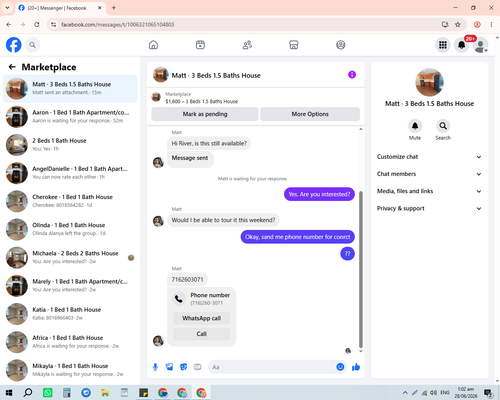Open the Messenger Facebook browser tab
Screen dimensions: 500x400
61,8
